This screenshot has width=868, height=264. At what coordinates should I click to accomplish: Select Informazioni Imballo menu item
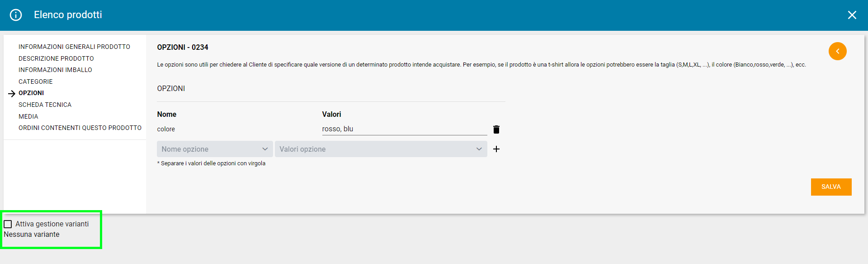tap(55, 70)
